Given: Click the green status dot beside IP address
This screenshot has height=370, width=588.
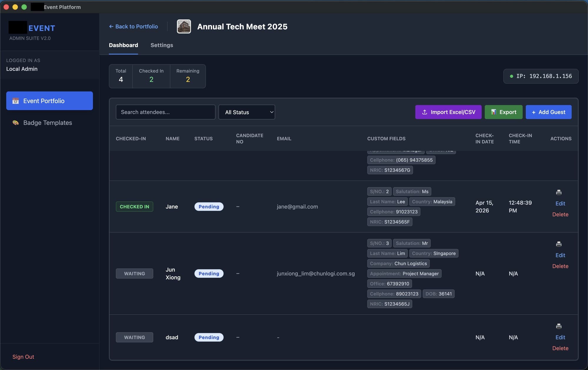Looking at the screenshot, I should tap(511, 76).
